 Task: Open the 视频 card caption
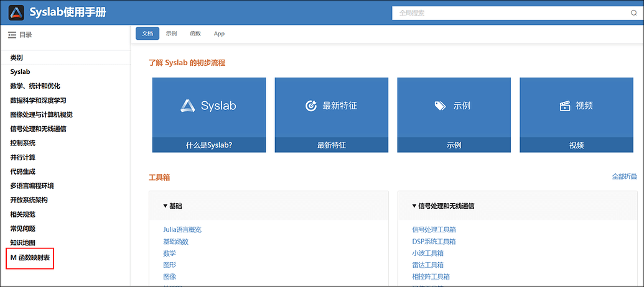(x=577, y=145)
